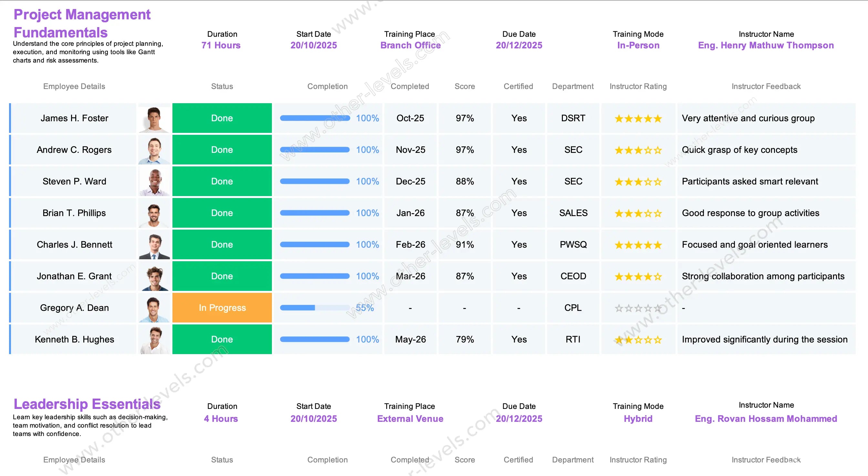Click Charles J. Bennett's green Done status
The height and width of the screenshot is (476, 868).
click(x=222, y=245)
